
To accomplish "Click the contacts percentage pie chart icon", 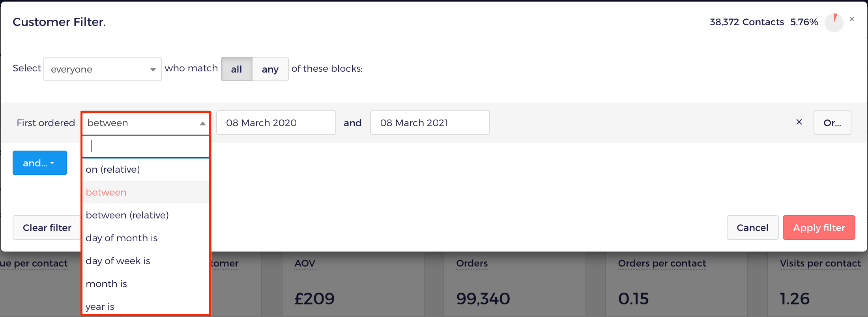I will [x=834, y=22].
